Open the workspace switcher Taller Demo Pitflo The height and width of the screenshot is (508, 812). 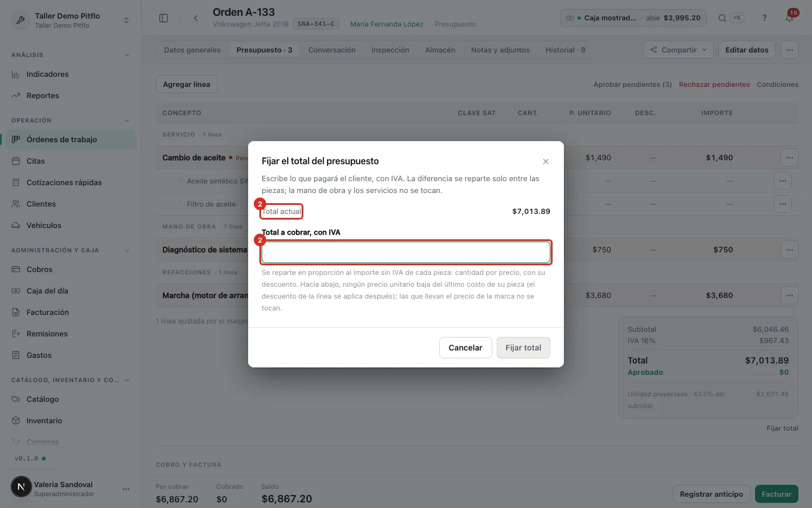(x=70, y=20)
